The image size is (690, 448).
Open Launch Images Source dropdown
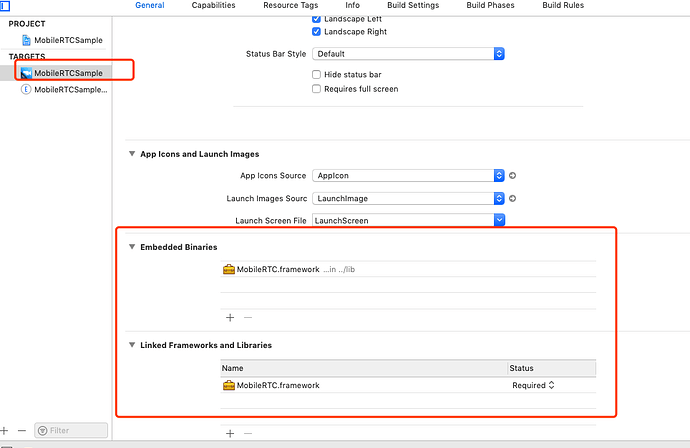[408, 198]
